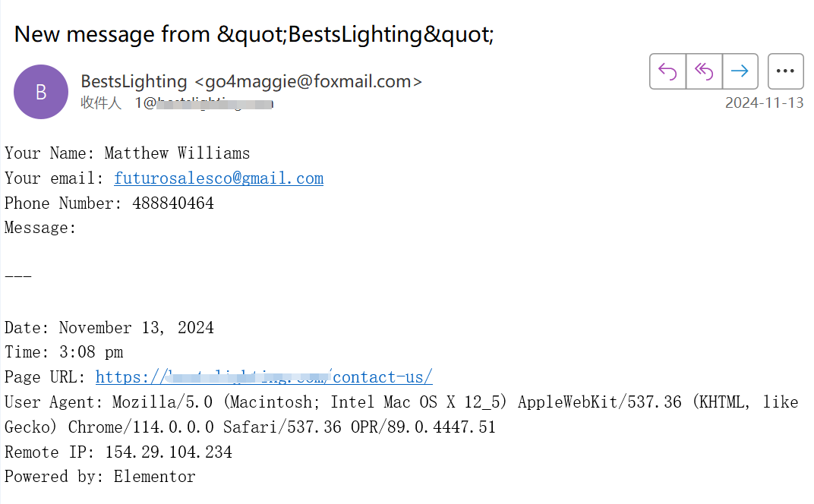This screenshot has height=504, width=814.
Task: Click the recipient address after 收件人
Action: (x=204, y=103)
